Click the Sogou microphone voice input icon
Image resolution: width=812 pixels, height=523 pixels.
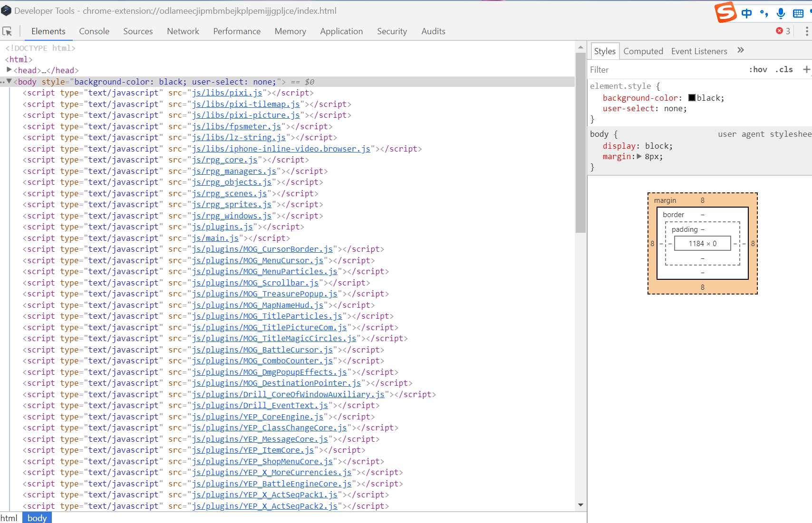pyautogui.click(x=781, y=13)
